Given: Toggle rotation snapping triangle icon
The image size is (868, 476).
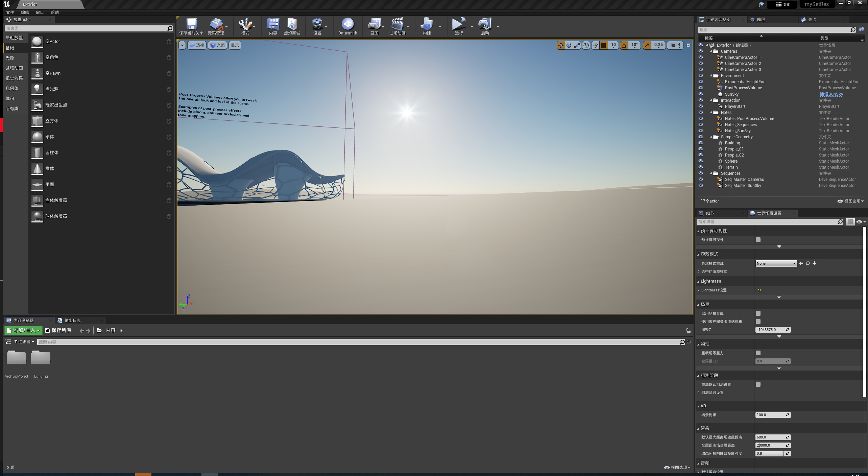Looking at the screenshot, I should pyautogui.click(x=624, y=45).
